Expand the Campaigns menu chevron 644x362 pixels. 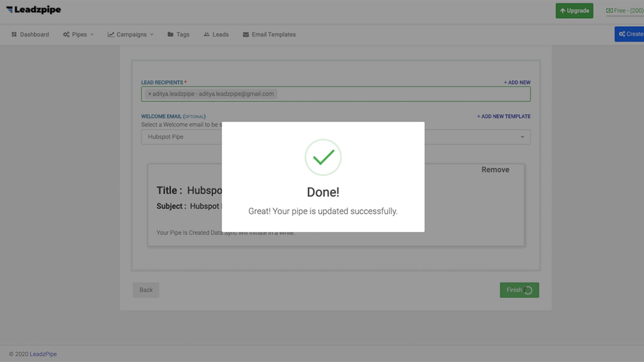152,34
